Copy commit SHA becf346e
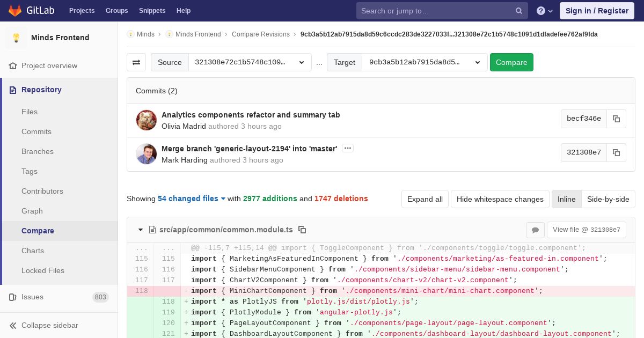This screenshot has height=338, width=644. [616, 119]
